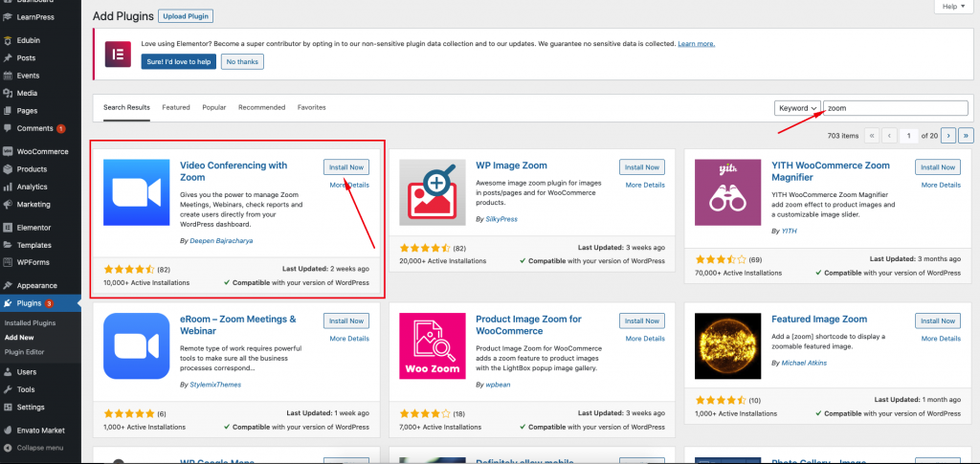Screen dimensions: 980x464
Task: Open author link SilkyPress
Action: pos(501,219)
